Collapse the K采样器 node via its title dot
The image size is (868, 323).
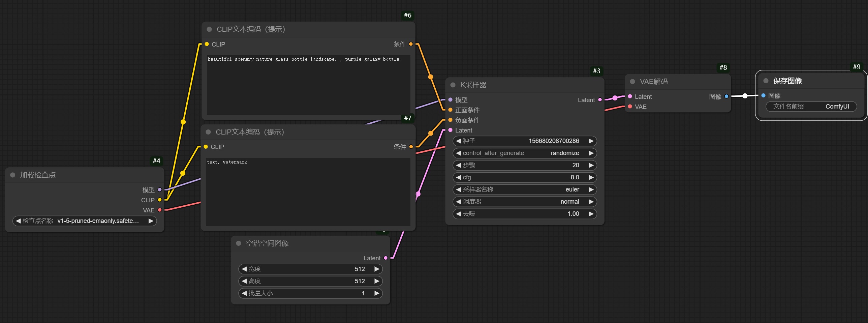[453, 85]
